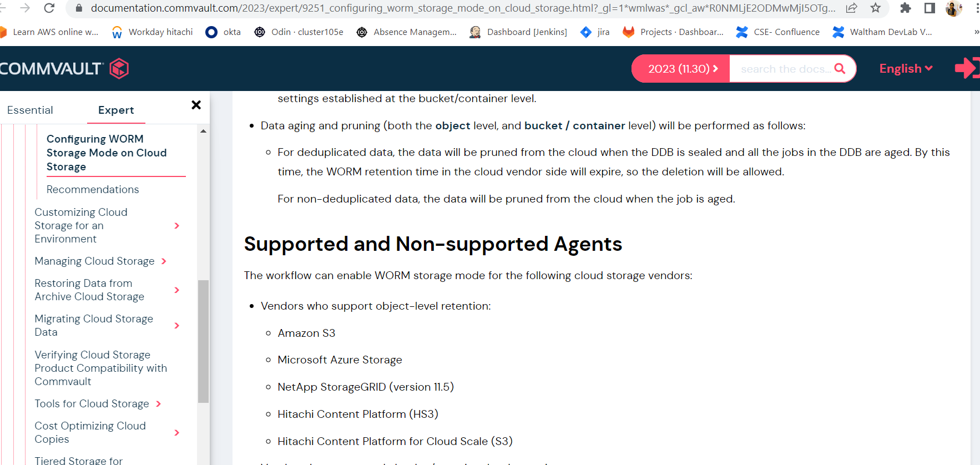Click the search the docs input field

pyautogui.click(x=786, y=69)
